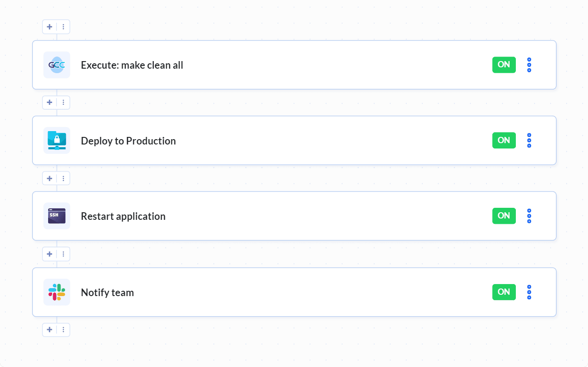The width and height of the screenshot is (588, 367).
Task: Click the GCC compiler icon
Action: [57, 65]
